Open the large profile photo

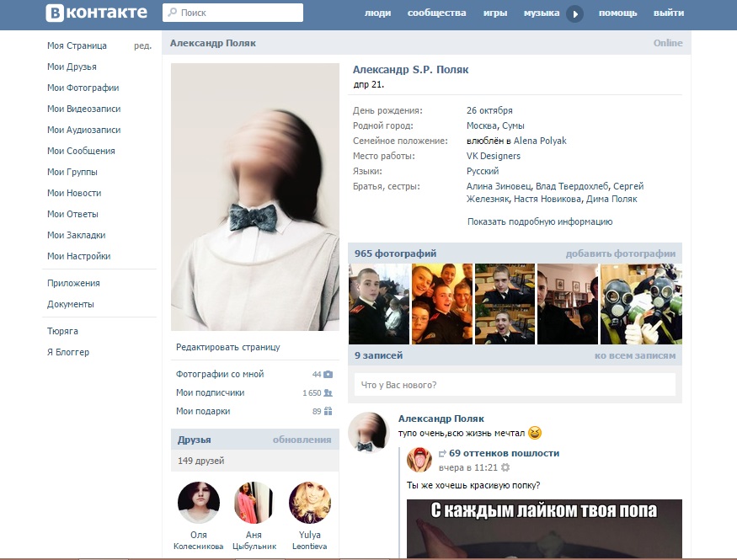[254, 197]
